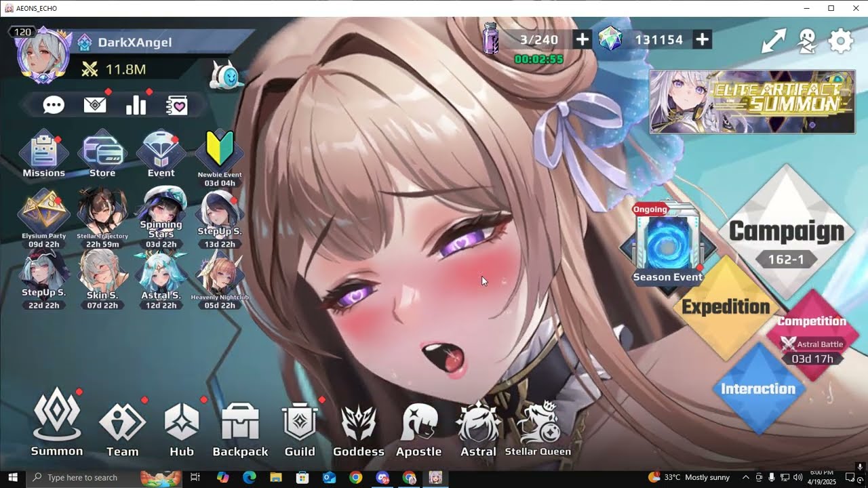Image resolution: width=868 pixels, height=488 pixels.
Task: Click the taskbar search box
Action: click(x=104, y=478)
